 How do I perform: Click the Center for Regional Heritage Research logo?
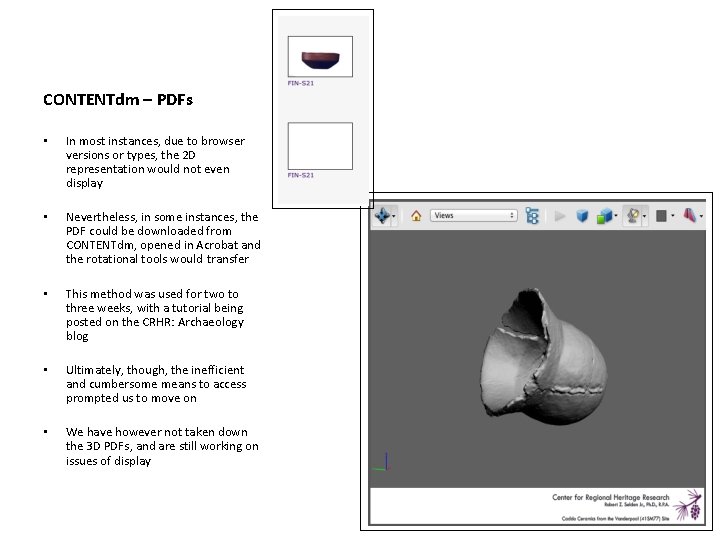click(x=688, y=505)
